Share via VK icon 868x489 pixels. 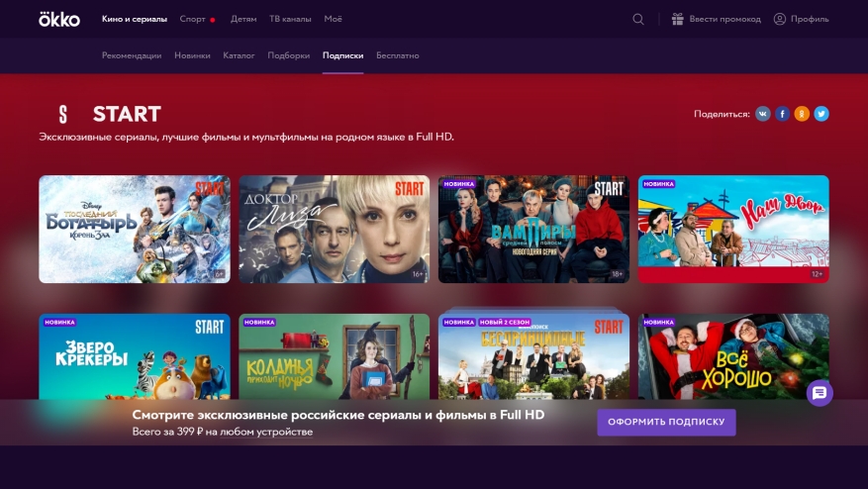tap(762, 114)
